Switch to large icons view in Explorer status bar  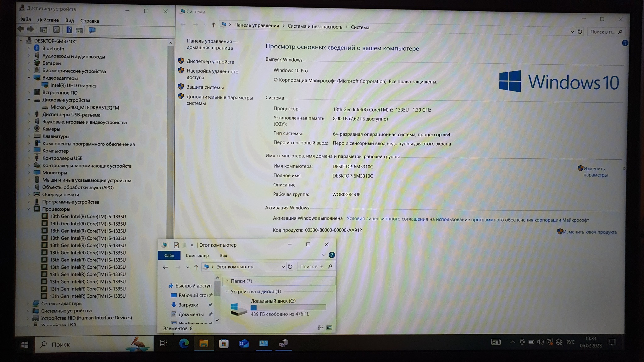coord(329,328)
